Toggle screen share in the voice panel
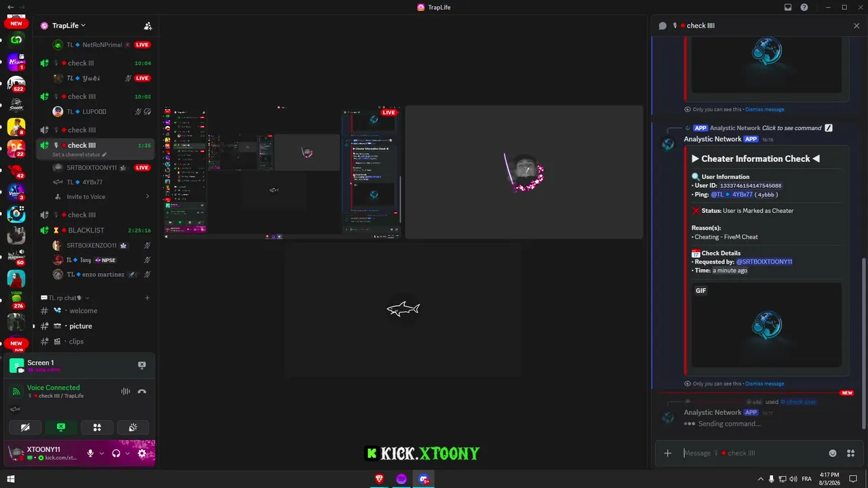Image resolution: width=868 pixels, height=488 pixels. [x=61, y=427]
